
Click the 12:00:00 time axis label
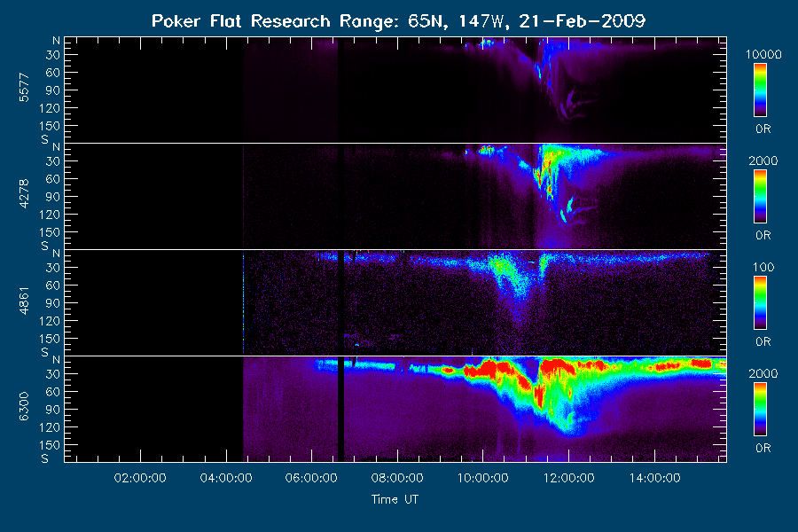coord(569,478)
